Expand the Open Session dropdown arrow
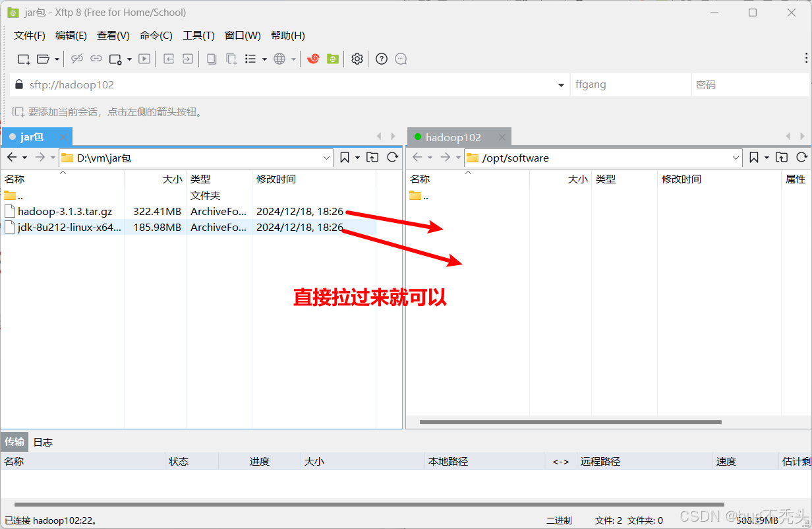 tap(57, 59)
